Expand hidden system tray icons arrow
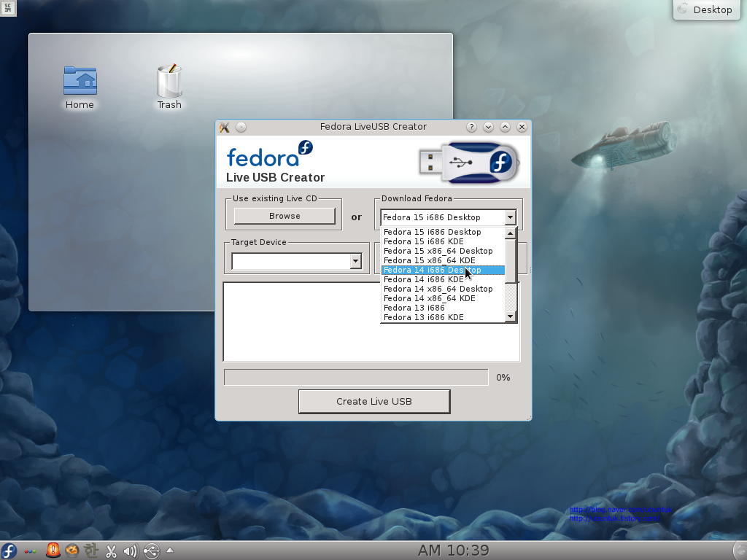This screenshot has width=747, height=560. point(170,551)
